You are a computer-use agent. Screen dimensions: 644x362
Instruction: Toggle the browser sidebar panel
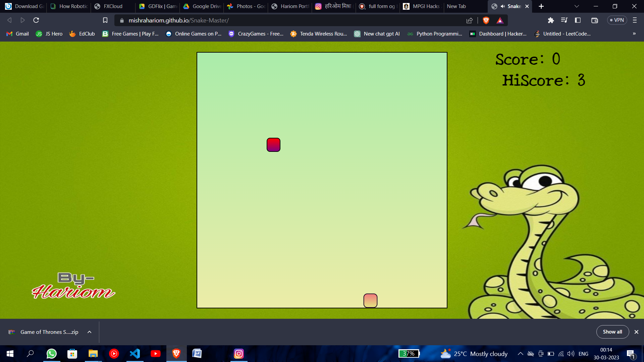(x=578, y=20)
